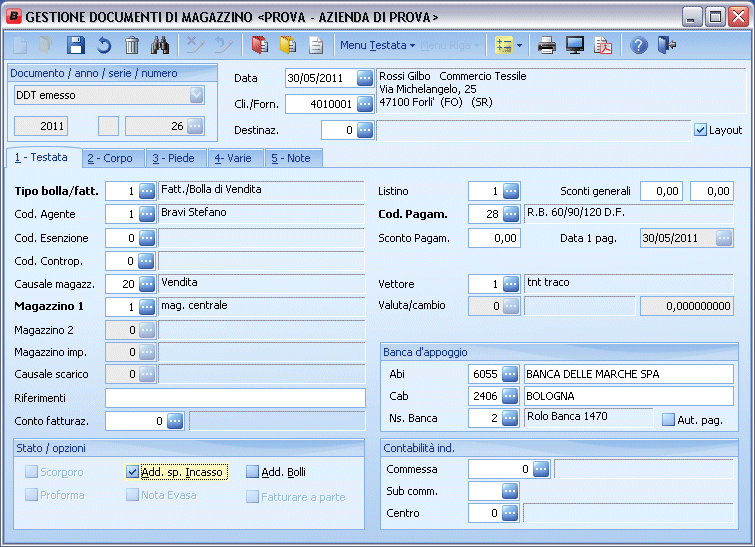
Task: Open search with the binoculars icon
Action: pyautogui.click(x=160, y=45)
